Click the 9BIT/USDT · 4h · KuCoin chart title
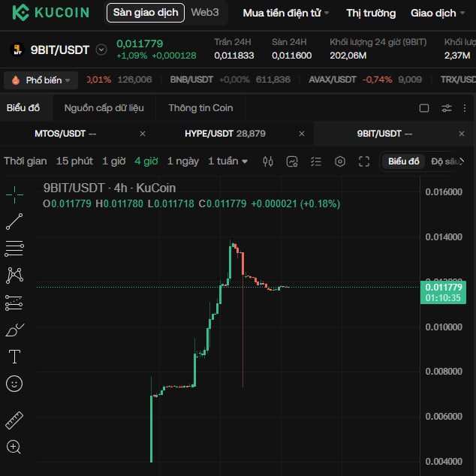This screenshot has width=476, height=476. tap(110, 188)
